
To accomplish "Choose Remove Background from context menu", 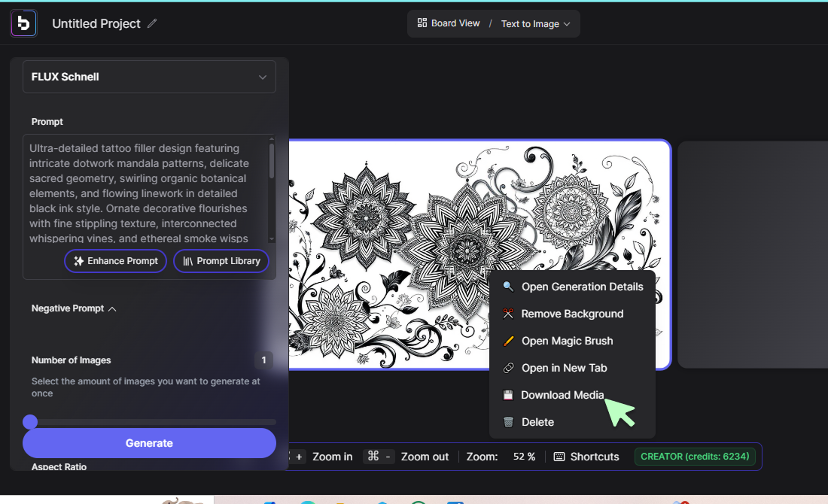I will click(x=572, y=314).
